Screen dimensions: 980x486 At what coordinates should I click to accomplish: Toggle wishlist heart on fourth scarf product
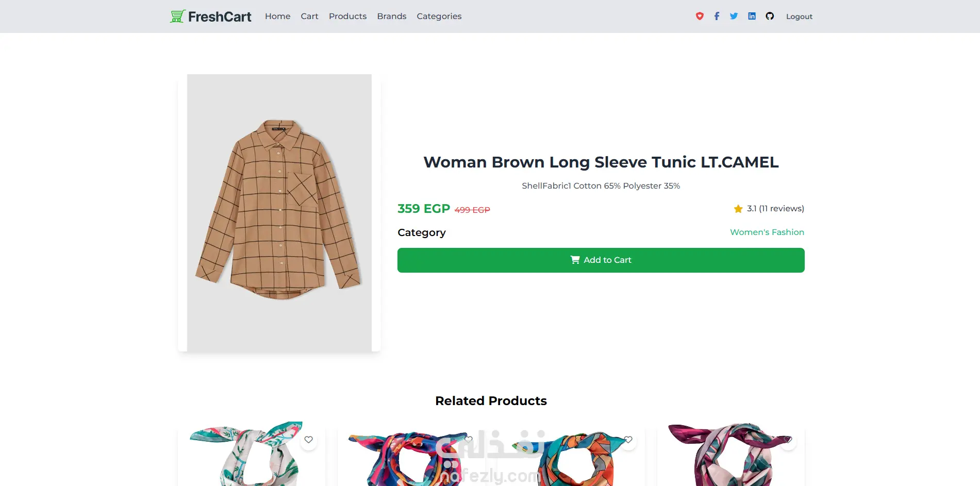coord(788,440)
